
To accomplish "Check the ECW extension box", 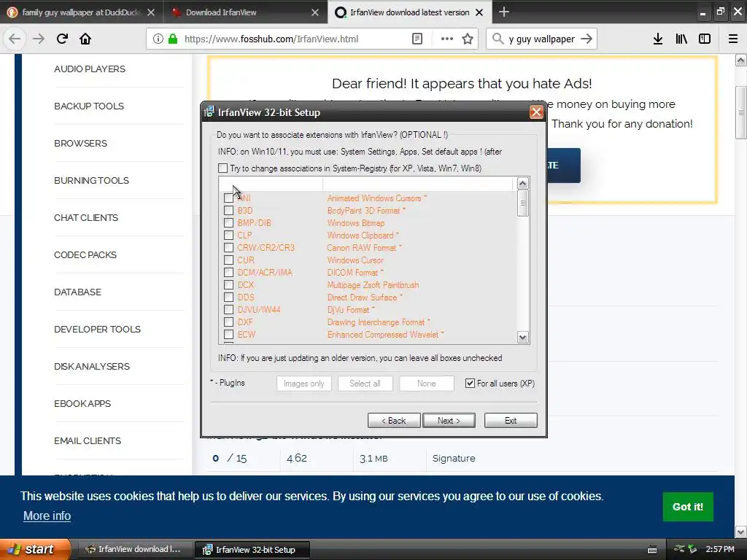I will [x=228, y=334].
